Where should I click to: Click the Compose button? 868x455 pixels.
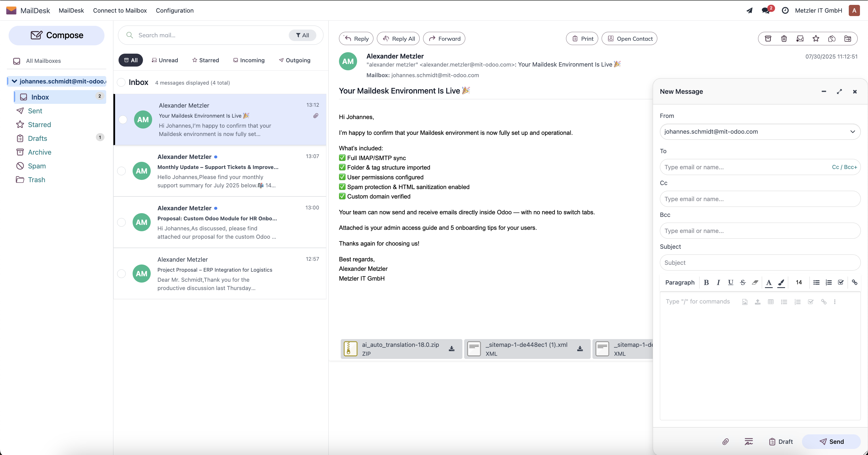coord(56,35)
